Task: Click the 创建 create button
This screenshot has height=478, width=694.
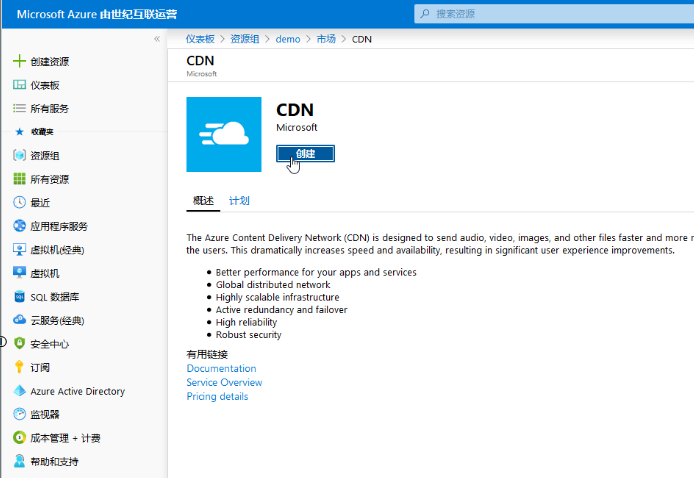Action: pos(305,154)
